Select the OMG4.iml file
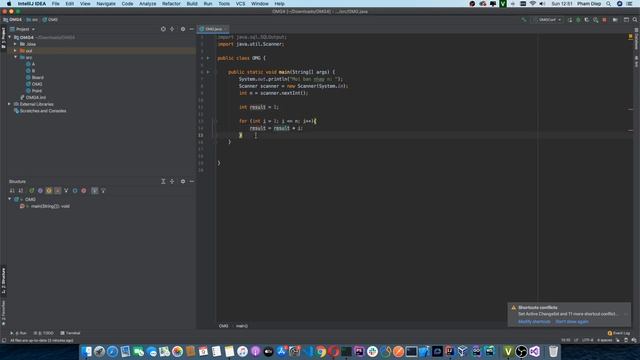The image size is (640, 360). (33, 97)
